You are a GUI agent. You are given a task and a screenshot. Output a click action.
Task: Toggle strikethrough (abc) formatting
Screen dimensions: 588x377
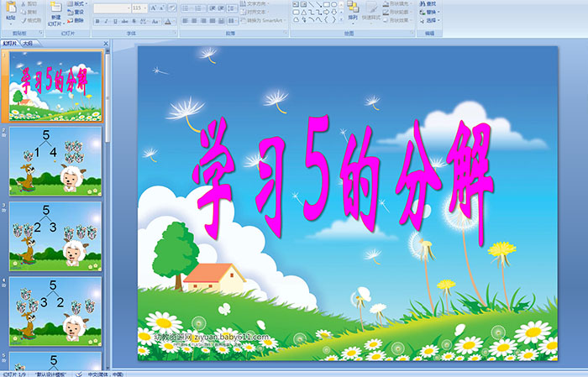pos(124,21)
